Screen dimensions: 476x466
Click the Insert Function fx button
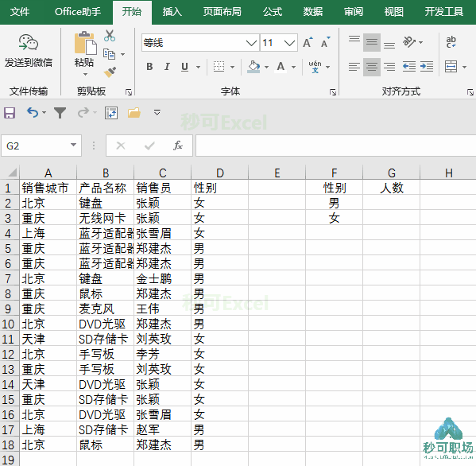pos(178,146)
